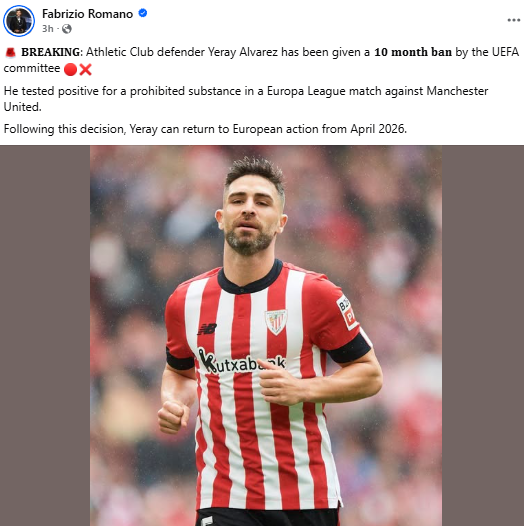Click the red circle emoji after committee
This screenshot has width=524, height=526.
pyautogui.click(x=70, y=69)
